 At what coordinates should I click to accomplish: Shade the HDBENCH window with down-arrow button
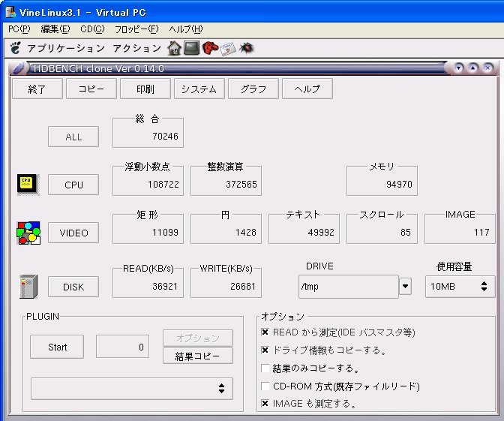coord(459,68)
